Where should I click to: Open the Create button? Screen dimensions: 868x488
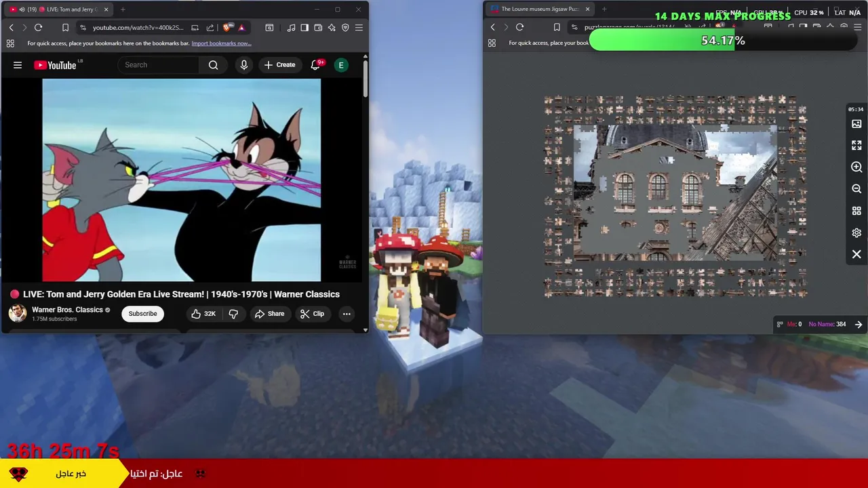279,65
